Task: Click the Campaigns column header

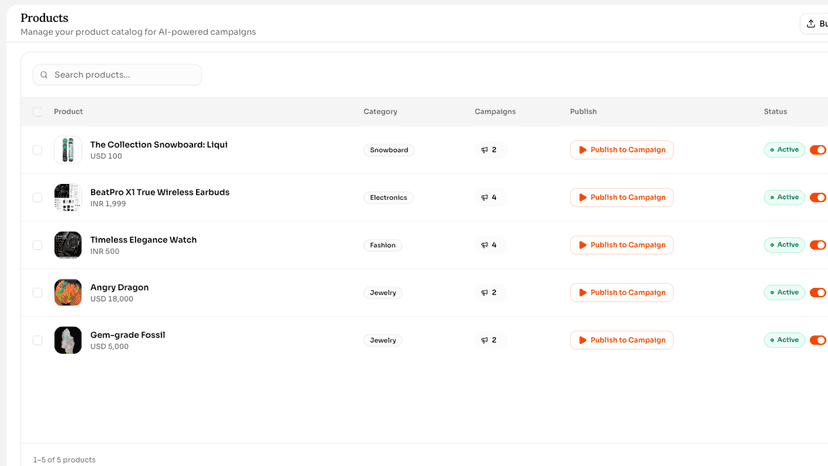Action: pyautogui.click(x=495, y=111)
